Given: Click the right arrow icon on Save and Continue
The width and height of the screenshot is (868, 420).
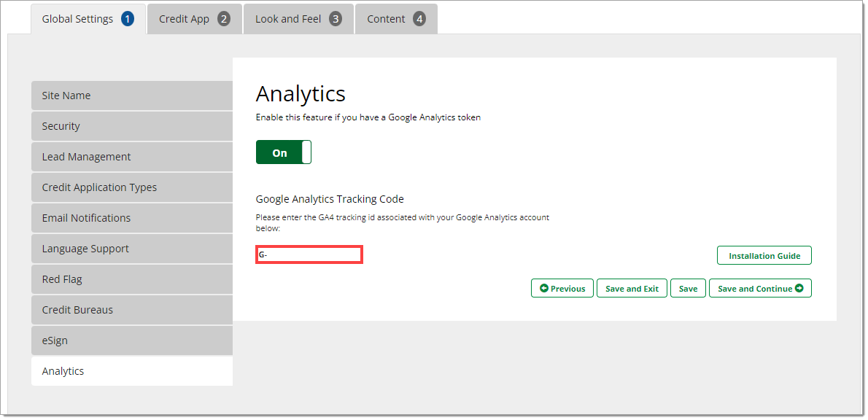Looking at the screenshot, I should [x=799, y=288].
